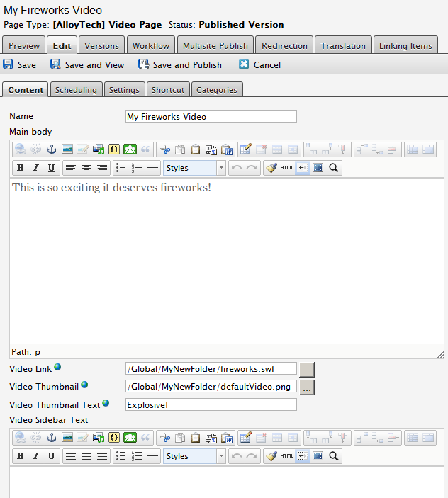The image size is (448, 498).
Task: Toggle italic in the Main body editor
Action: click(35, 168)
